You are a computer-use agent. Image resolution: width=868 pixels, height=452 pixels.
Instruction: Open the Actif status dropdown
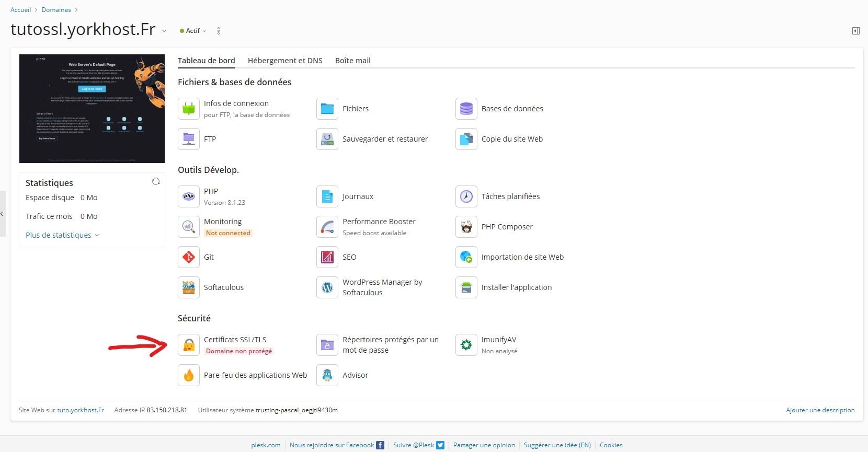(193, 31)
